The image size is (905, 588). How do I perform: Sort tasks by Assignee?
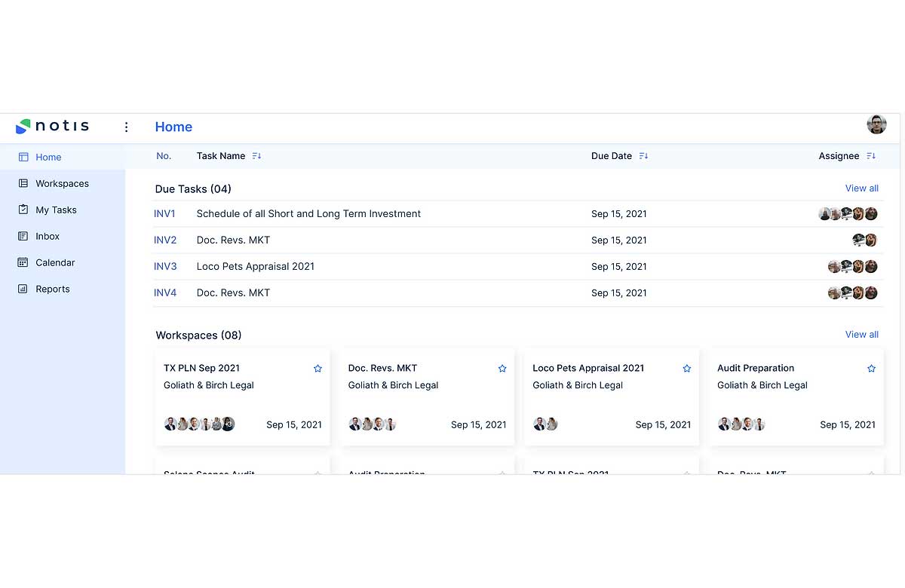(871, 156)
